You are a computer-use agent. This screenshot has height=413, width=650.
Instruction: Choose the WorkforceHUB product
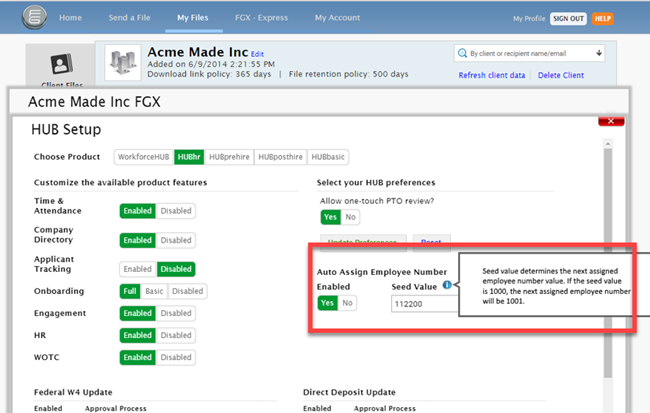pos(144,157)
